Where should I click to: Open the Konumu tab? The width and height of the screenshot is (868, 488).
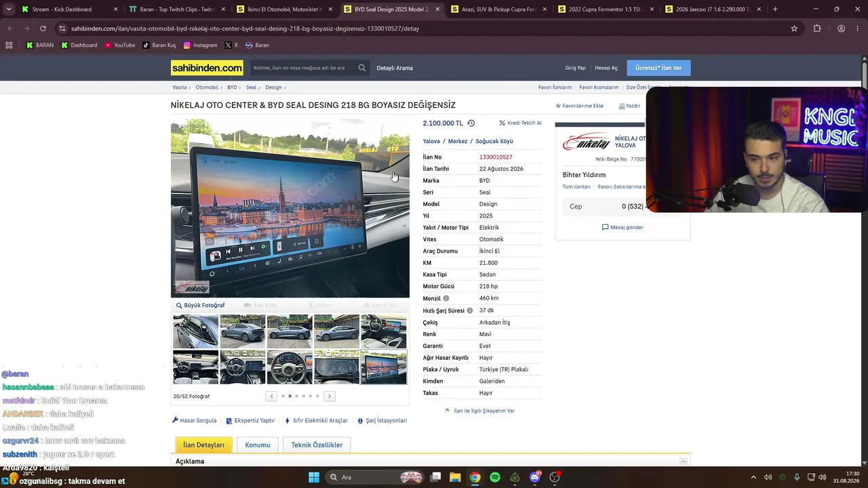pos(258,445)
